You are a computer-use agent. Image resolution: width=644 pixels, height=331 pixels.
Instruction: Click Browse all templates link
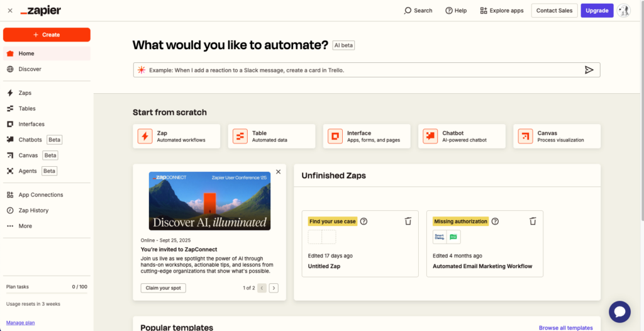tap(565, 328)
